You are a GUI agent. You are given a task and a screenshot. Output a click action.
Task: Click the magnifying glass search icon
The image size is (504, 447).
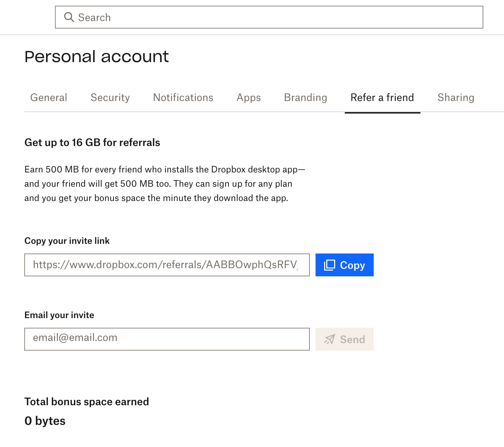[x=69, y=17]
